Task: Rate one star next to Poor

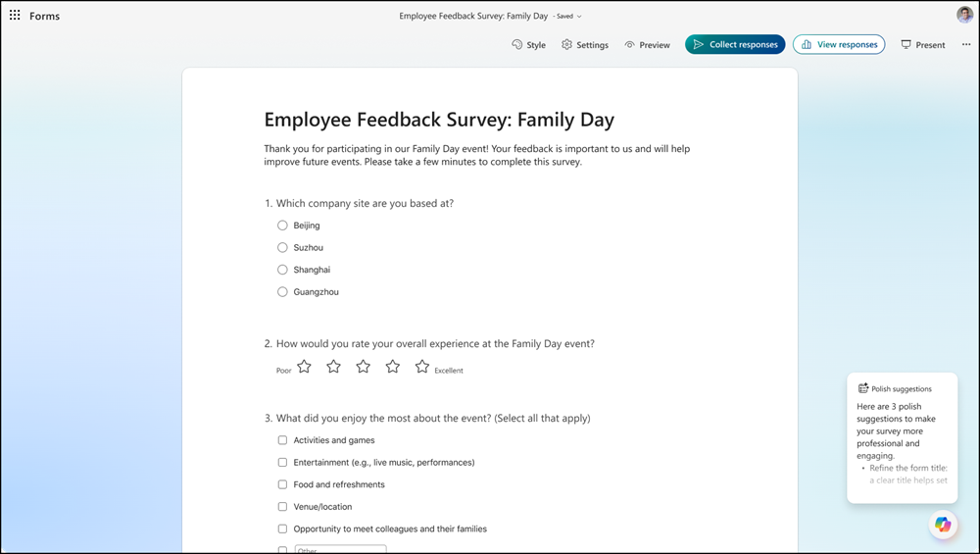Action: click(305, 367)
